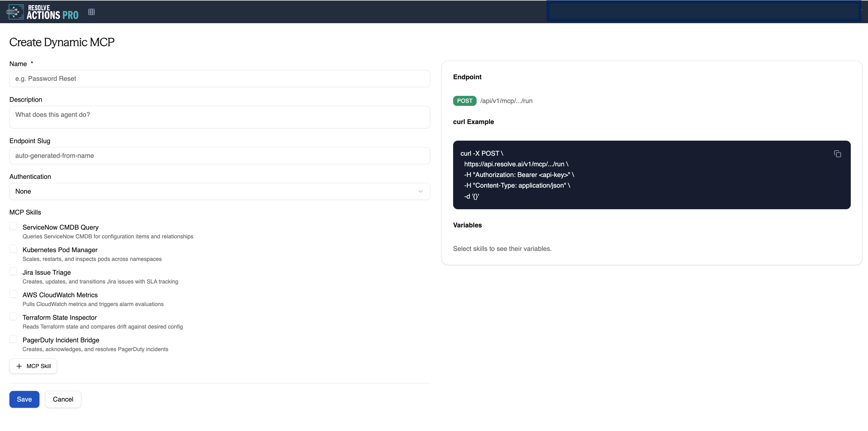
Task: Click the green POST method badge
Action: tap(465, 101)
